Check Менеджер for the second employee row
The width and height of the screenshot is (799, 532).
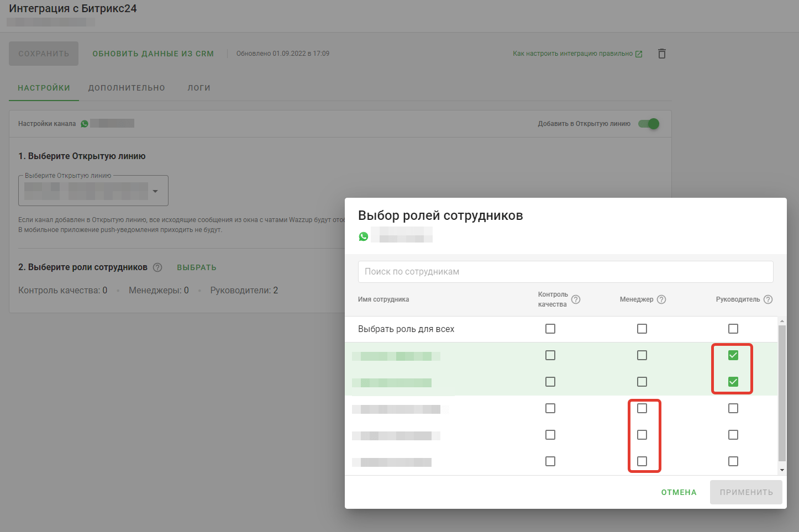(642, 382)
